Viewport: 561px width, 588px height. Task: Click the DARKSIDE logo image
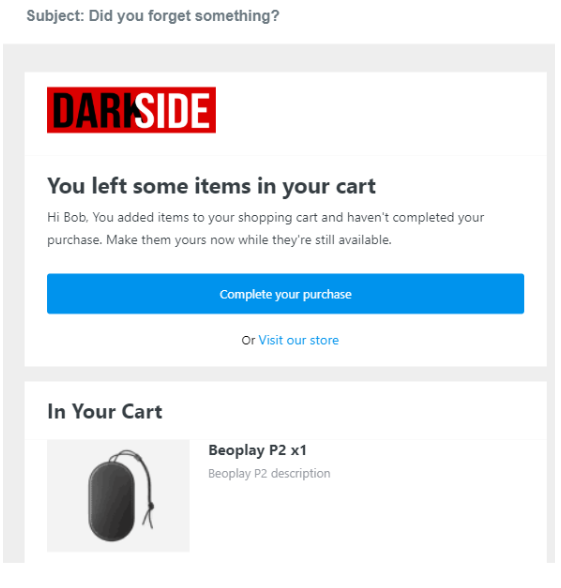(x=131, y=110)
